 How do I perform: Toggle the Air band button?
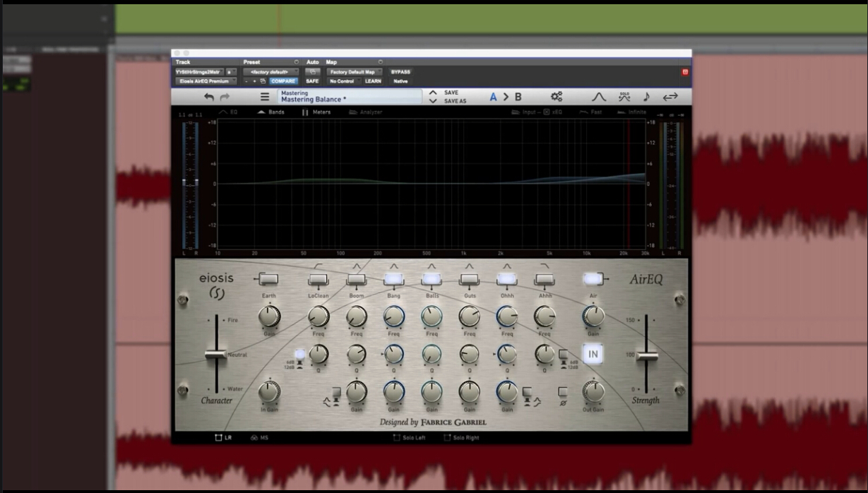pos(593,278)
